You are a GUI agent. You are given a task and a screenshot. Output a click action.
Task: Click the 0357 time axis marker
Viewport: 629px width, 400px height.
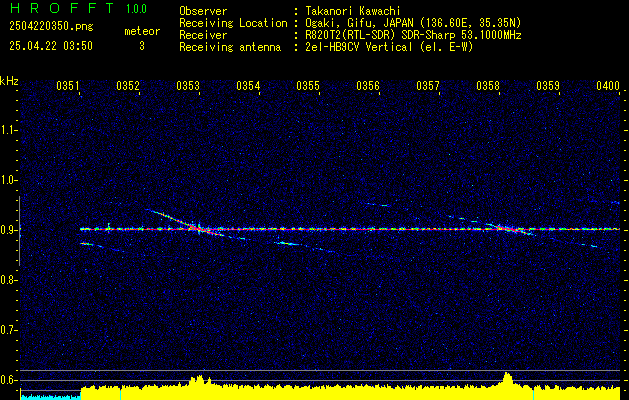coord(428,86)
